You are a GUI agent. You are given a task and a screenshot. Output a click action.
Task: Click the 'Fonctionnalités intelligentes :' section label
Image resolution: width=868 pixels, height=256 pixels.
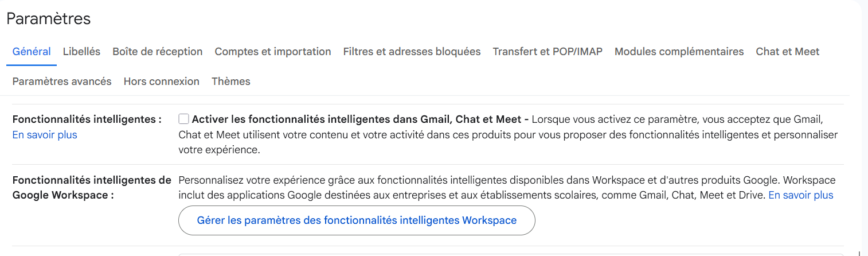click(x=87, y=119)
